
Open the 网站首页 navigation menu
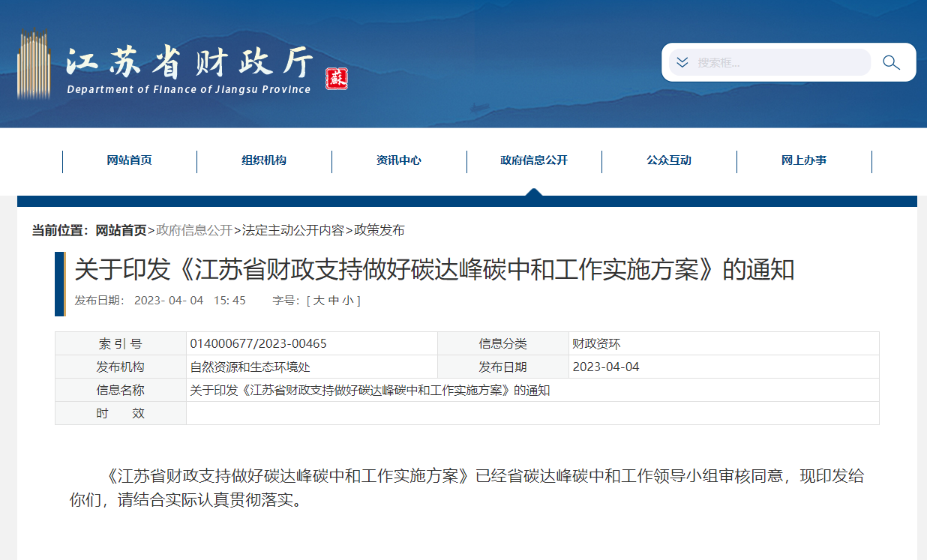pyautogui.click(x=129, y=160)
